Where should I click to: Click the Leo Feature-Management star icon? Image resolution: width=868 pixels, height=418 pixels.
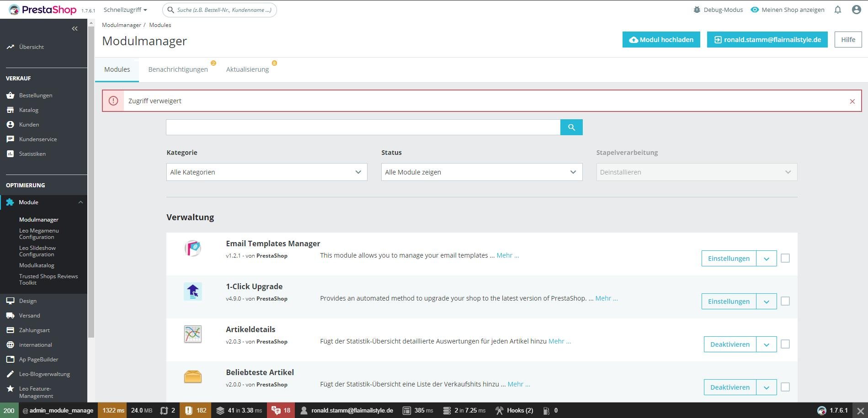coord(11,389)
